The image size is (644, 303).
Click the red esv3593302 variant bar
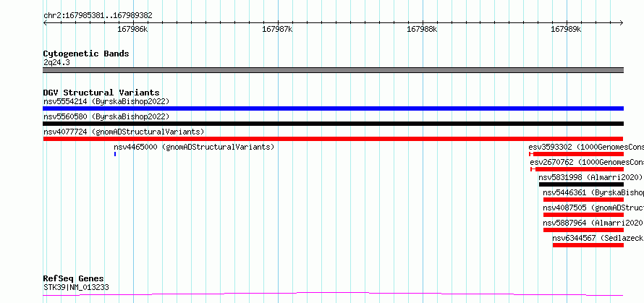tap(577, 154)
